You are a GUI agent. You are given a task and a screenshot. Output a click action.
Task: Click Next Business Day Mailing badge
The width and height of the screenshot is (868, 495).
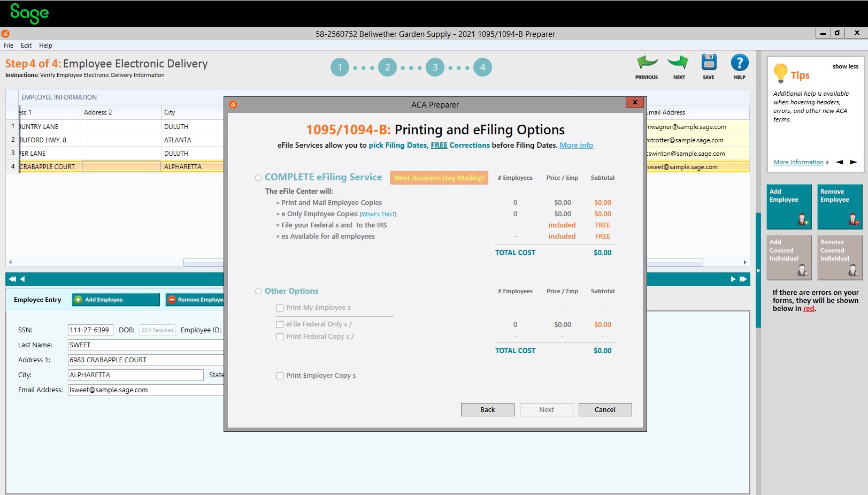click(439, 178)
